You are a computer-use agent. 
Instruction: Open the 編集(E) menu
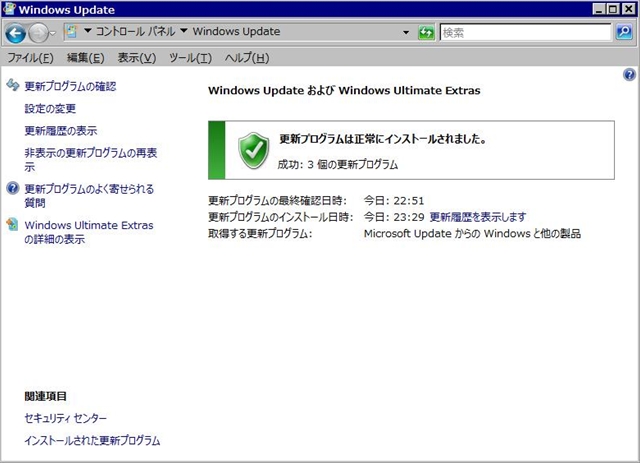[x=86, y=58]
